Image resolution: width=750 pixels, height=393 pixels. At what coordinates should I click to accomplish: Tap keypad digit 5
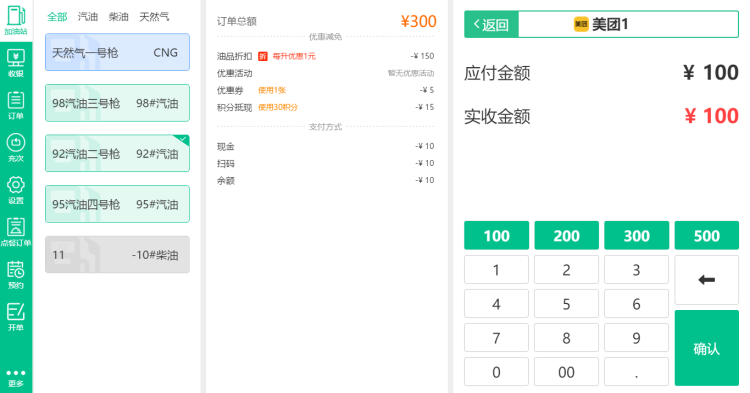(x=566, y=304)
